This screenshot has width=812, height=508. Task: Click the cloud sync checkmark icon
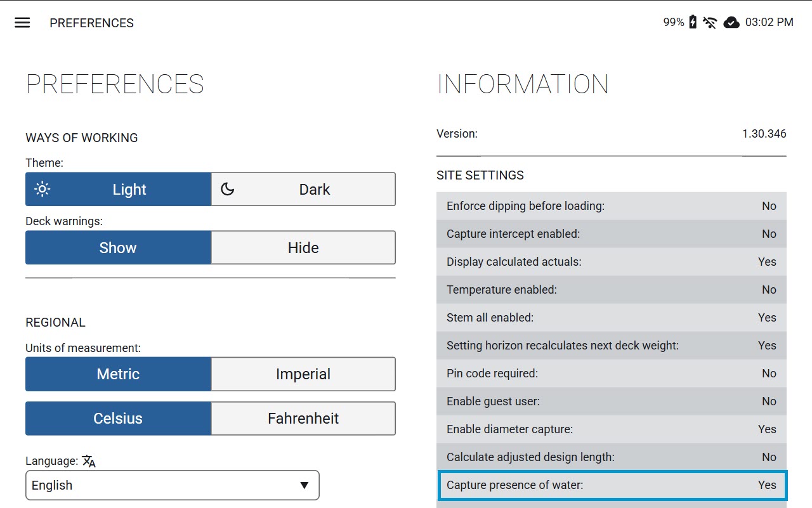click(x=731, y=23)
